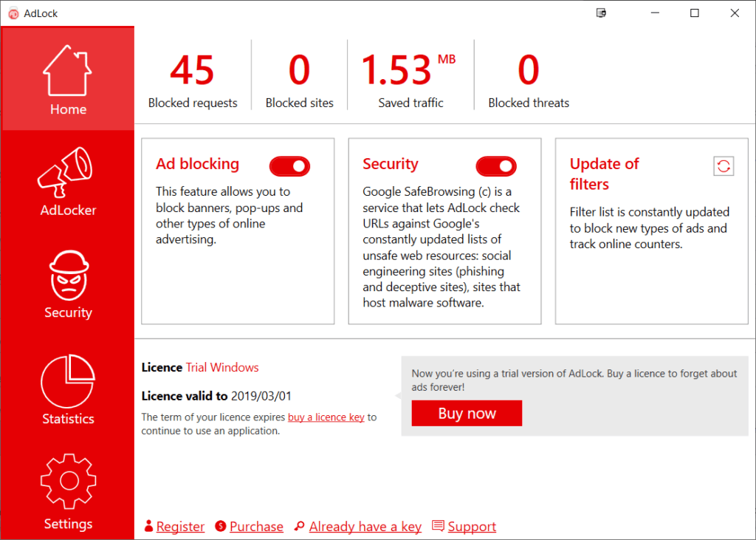
Task: Disable the Ad blocking toggle
Action: [x=289, y=166]
